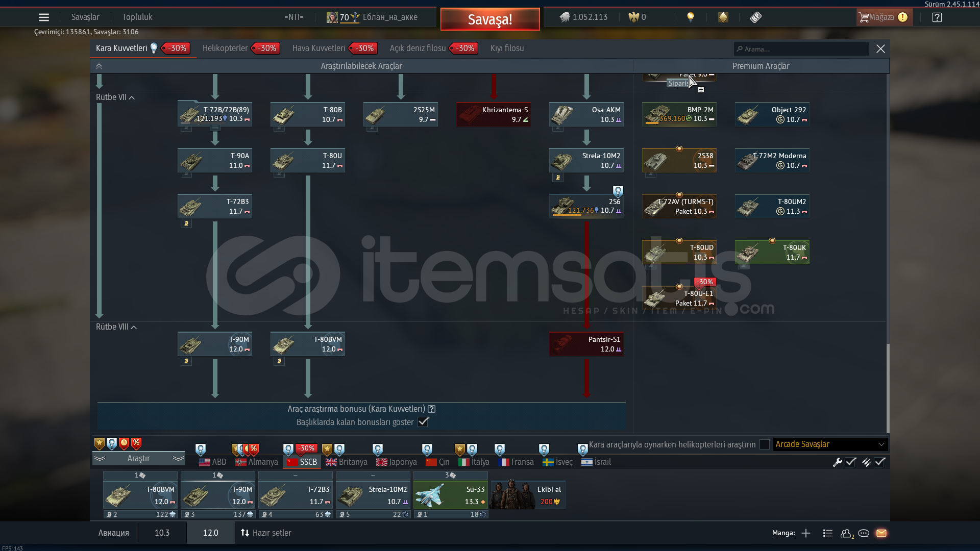Open the orange mail inbox icon
Image resolution: width=980 pixels, height=551 pixels.
click(x=881, y=533)
